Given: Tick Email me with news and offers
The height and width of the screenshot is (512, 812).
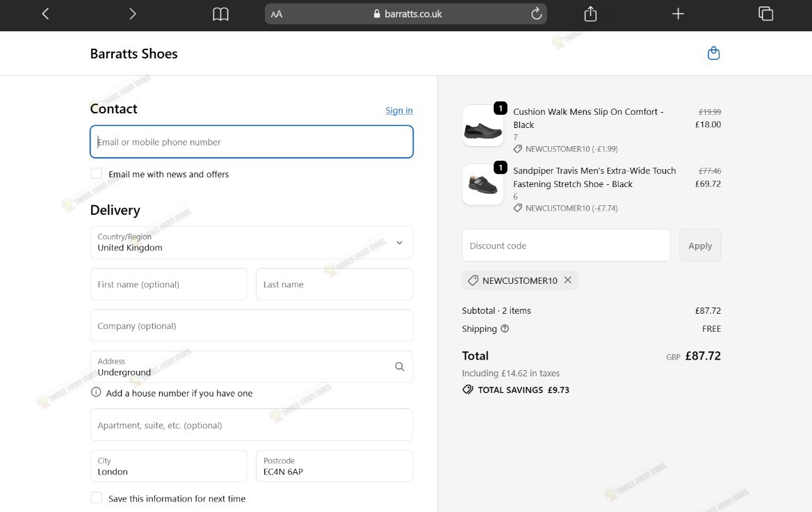Looking at the screenshot, I should pos(97,174).
